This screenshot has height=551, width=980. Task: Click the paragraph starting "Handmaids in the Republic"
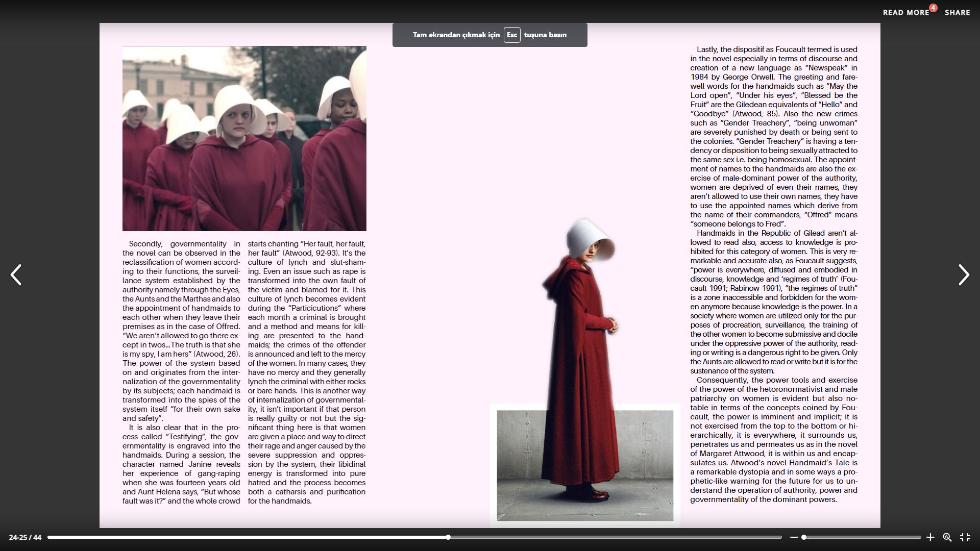click(x=774, y=302)
